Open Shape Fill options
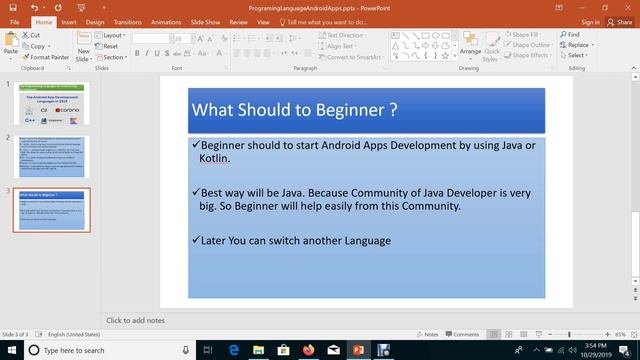 (x=524, y=35)
